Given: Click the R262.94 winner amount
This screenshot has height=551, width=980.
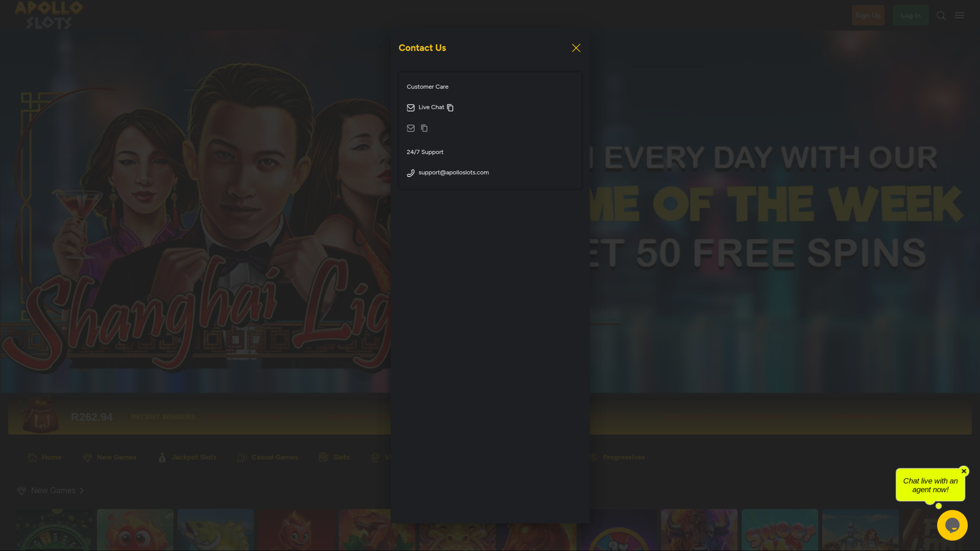Looking at the screenshot, I should 91,417.
